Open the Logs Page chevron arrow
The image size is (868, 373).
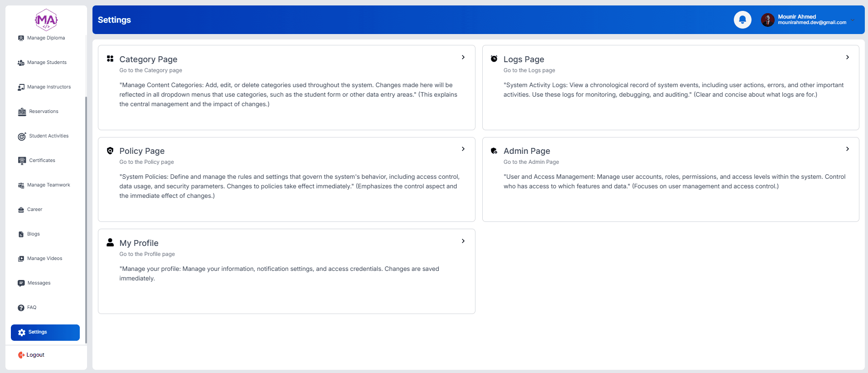pyautogui.click(x=847, y=57)
